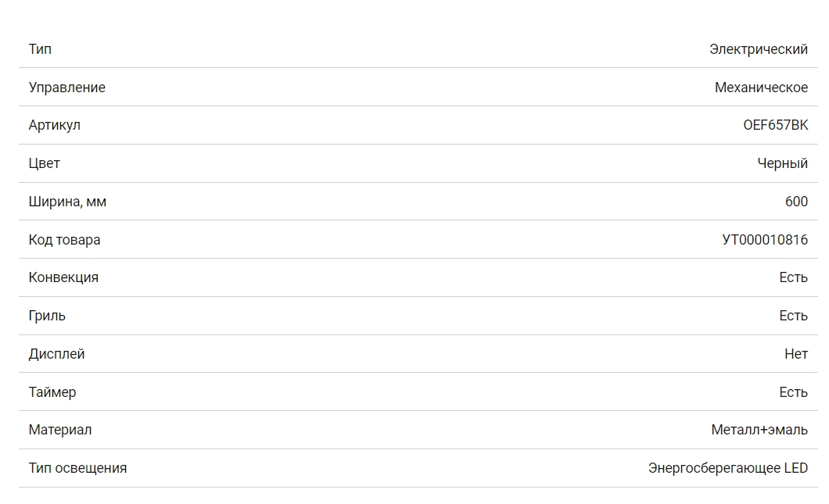This screenshot has height=504, width=829.
Task: Click the "Механическое" value
Action: 761,88
